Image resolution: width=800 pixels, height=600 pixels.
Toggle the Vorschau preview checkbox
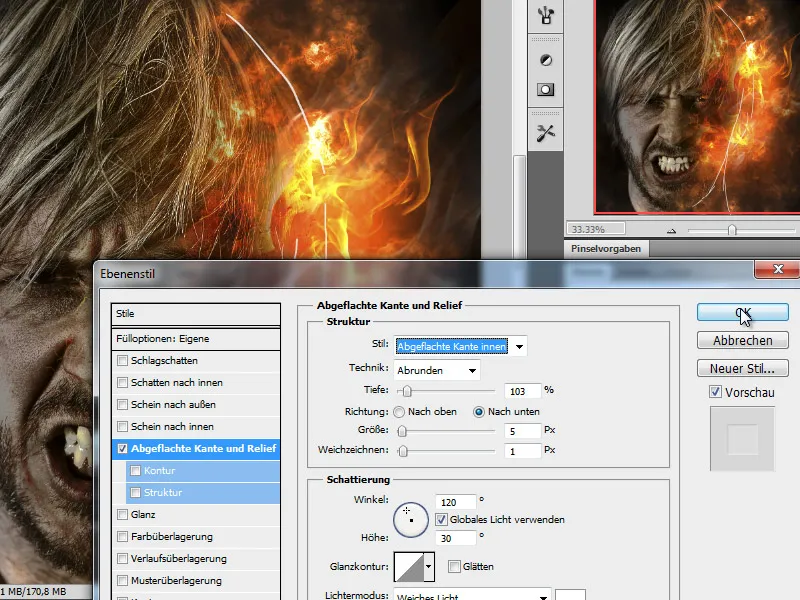pos(715,392)
